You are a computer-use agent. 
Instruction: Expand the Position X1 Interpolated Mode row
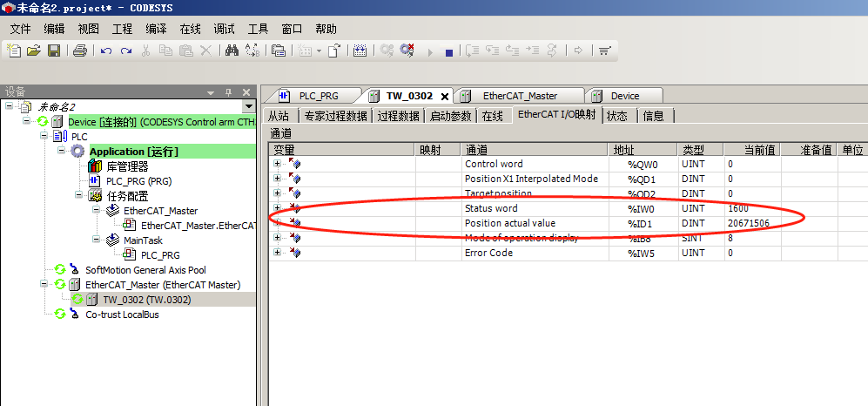pos(277,179)
